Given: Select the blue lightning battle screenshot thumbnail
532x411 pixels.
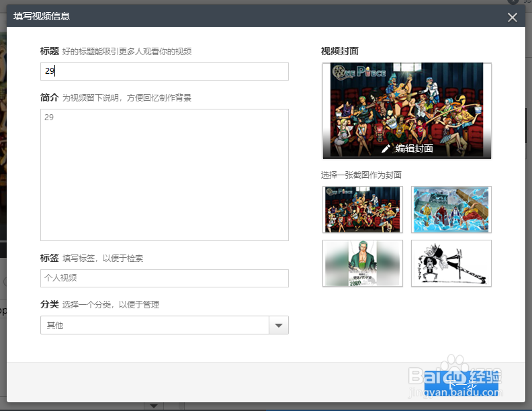Looking at the screenshot, I should coord(451,210).
